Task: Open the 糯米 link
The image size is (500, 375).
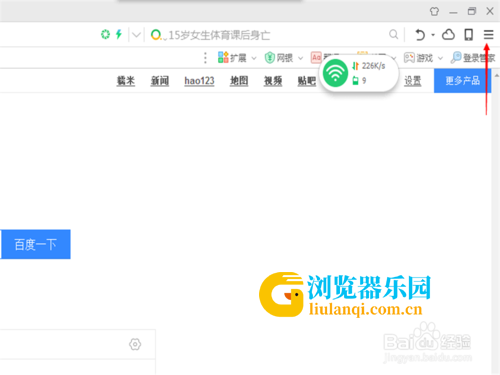Action: (x=126, y=81)
